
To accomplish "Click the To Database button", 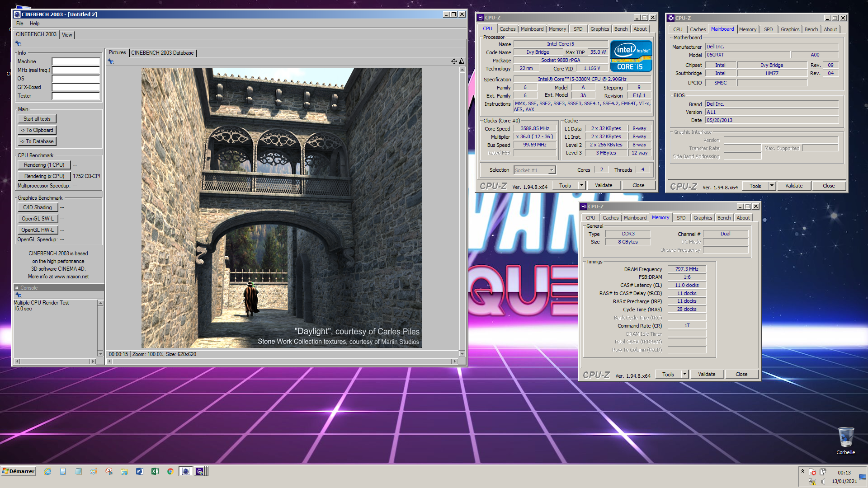I will click(37, 141).
